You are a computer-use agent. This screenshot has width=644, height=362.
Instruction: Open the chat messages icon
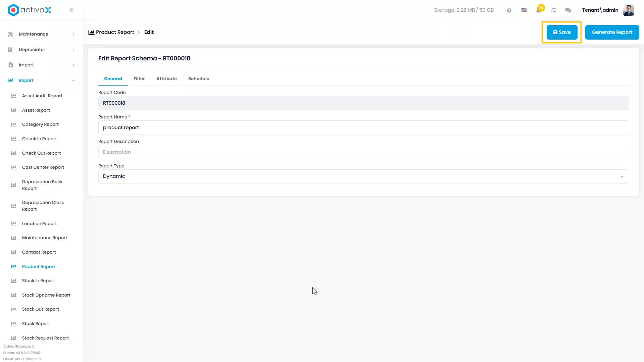click(x=568, y=10)
